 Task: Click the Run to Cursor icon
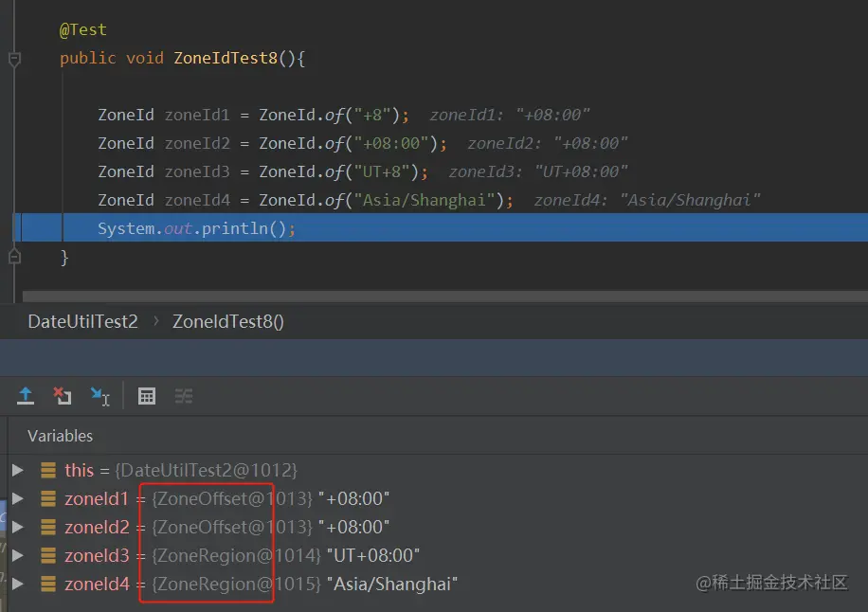pyautogui.click(x=100, y=396)
